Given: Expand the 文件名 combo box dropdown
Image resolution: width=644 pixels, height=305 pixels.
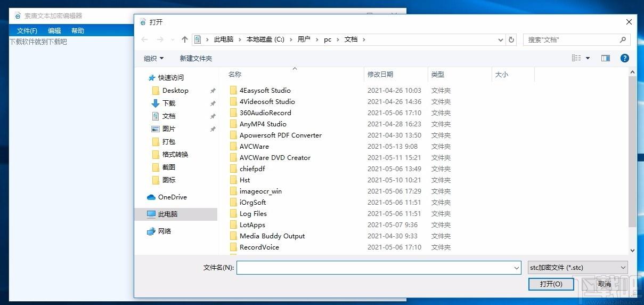Looking at the screenshot, I should pyautogui.click(x=517, y=268).
